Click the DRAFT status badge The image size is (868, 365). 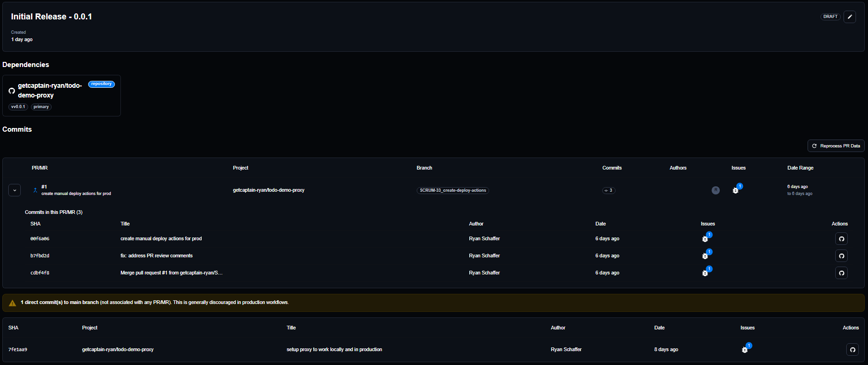tap(830, 17)
